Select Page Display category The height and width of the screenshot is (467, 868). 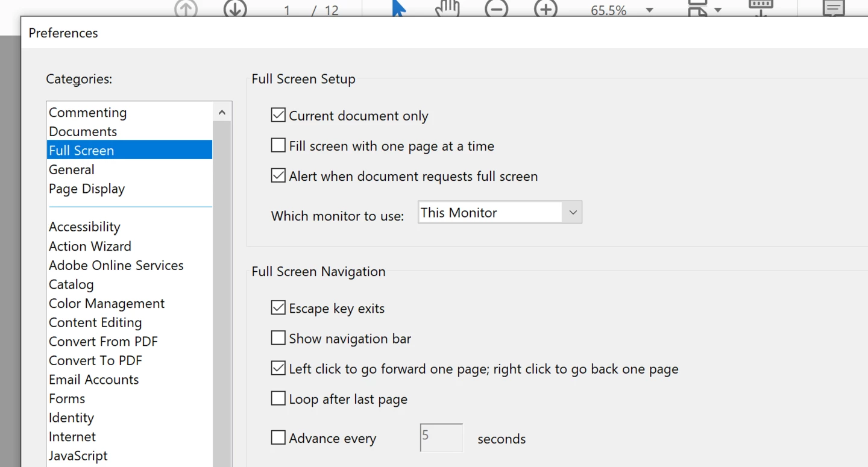pyautogui.click(x=87, y=189)
